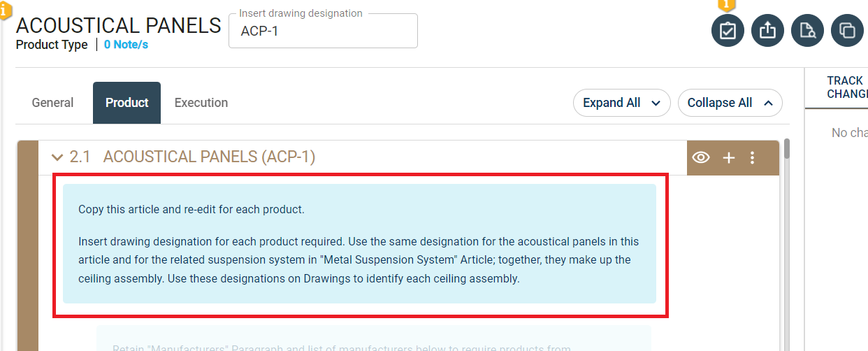Click the drawing designation input field

[323, 31]
